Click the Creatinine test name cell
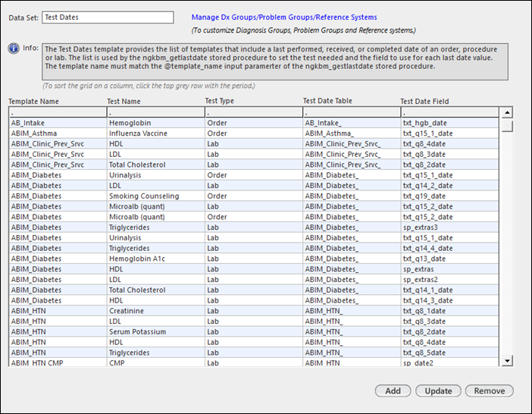Screen dimensions: 532x414 pos(155,311)
